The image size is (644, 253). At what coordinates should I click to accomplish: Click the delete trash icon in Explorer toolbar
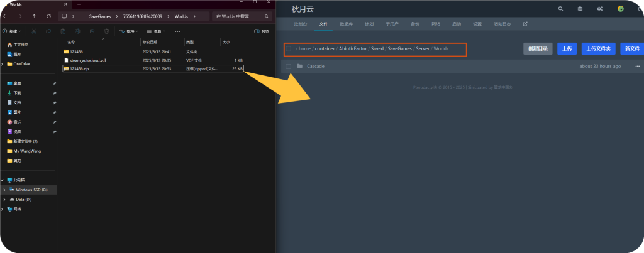point(106,31)
